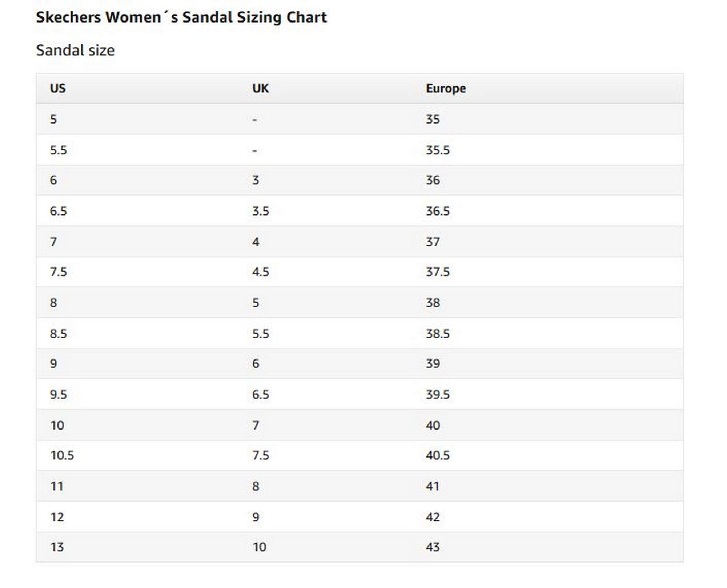This screenshot has width=727, height=588.
Task: Click the Europe size 37 cell
Action: [433, 242]
